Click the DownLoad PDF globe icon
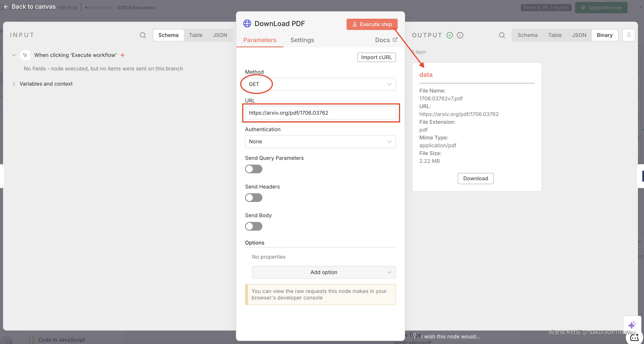This screenshot has height=344, width=644. pyautogui.click(x=247, y=23)
